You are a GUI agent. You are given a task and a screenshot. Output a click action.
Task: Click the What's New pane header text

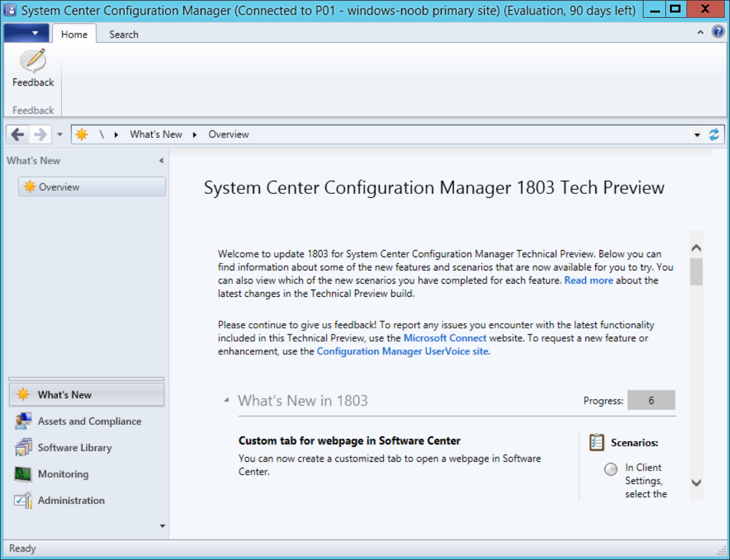(x=34, y=160)
